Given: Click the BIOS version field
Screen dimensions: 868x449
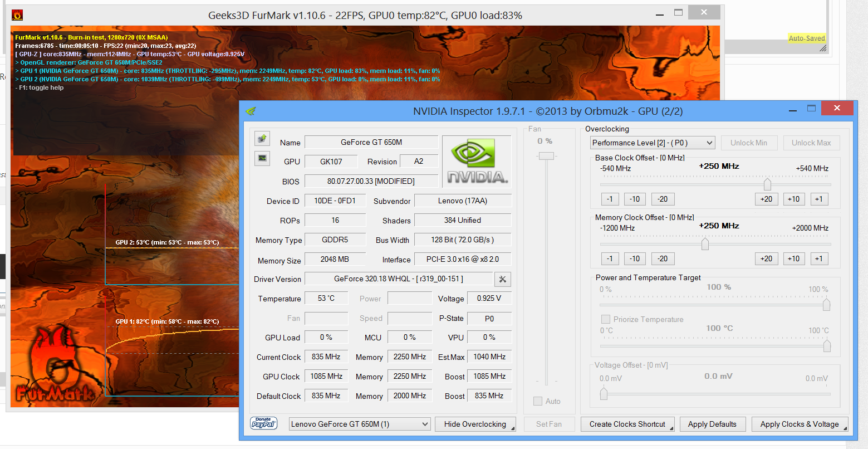Looking at the screenshot, I should click(x=371, y=181).
